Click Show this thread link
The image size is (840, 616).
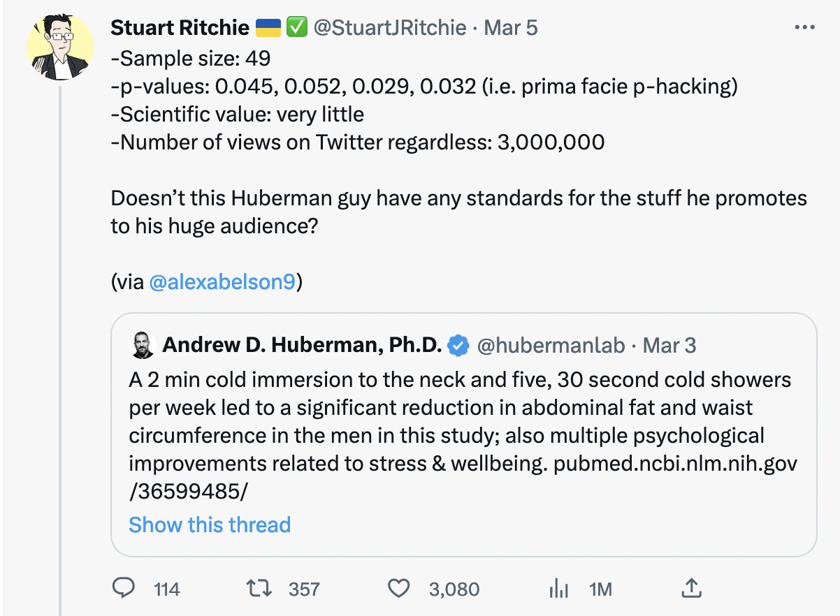(210, 525)
